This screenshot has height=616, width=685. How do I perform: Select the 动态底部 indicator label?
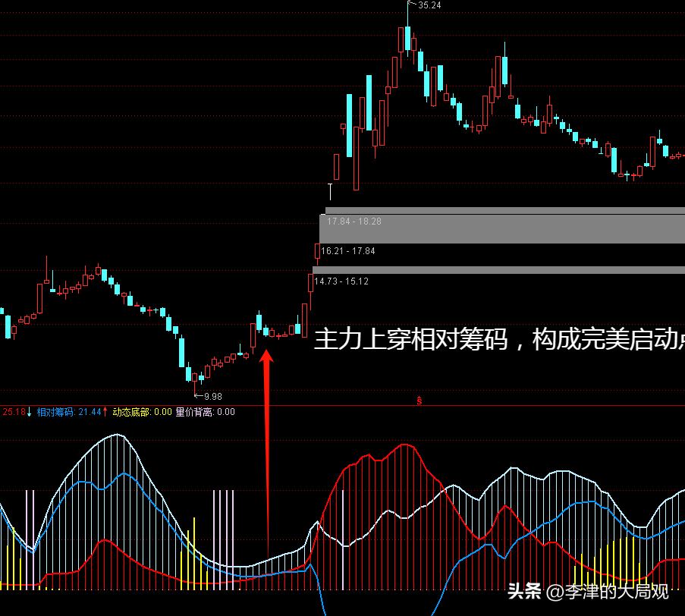coord(131,412)
